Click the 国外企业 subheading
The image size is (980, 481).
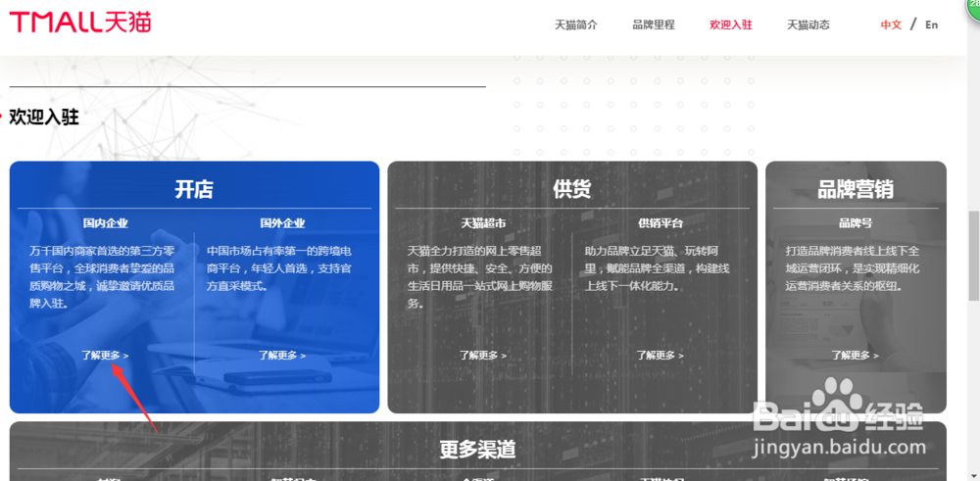283,223
